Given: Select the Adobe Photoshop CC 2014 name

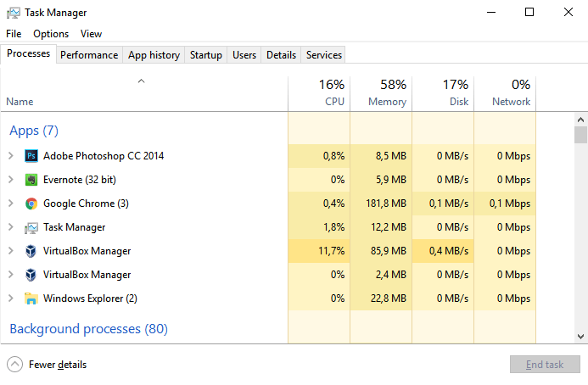Looking at the screenshot, I should [x=104, y=155].
